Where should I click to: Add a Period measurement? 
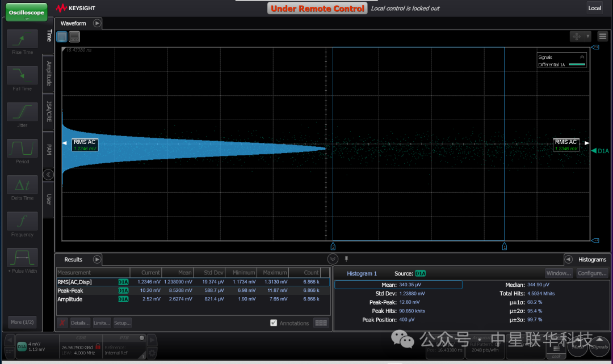pos(22,149)
